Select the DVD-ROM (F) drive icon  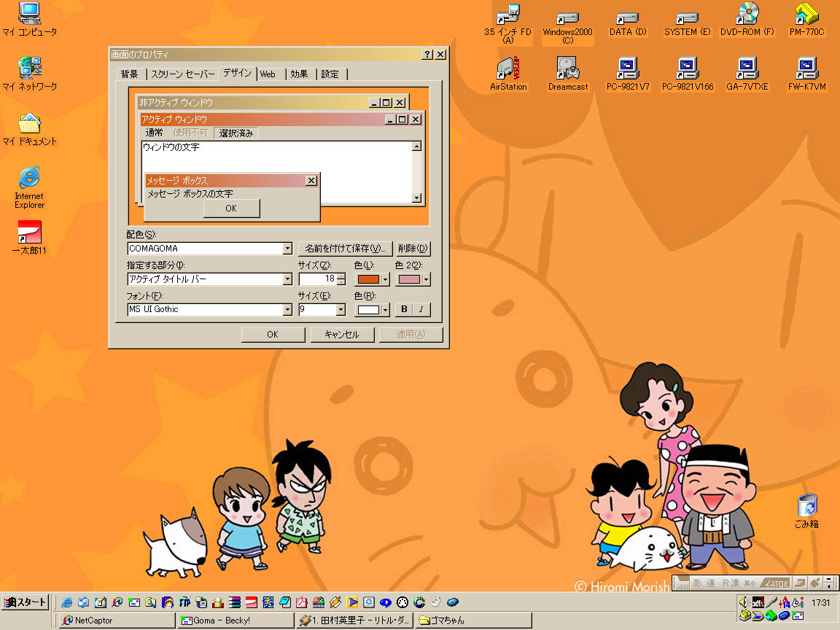click(747, 19)
